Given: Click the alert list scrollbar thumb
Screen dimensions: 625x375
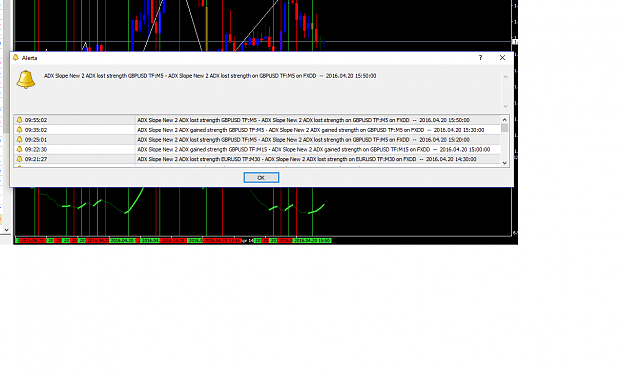Looking at the screenshot, I should tap(505, 128).
